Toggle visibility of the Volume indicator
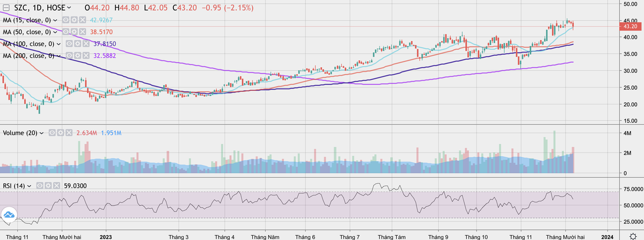 tap(53, 132)
